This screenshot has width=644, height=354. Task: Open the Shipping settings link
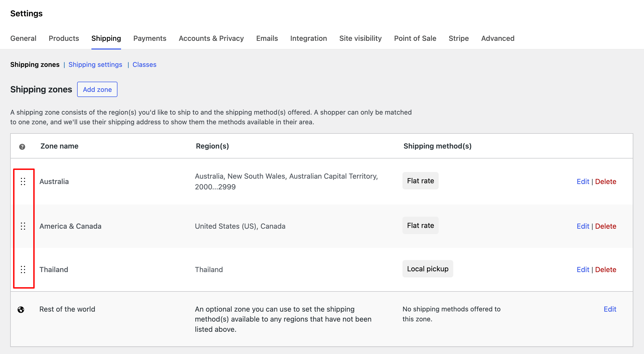click(96, 65)
